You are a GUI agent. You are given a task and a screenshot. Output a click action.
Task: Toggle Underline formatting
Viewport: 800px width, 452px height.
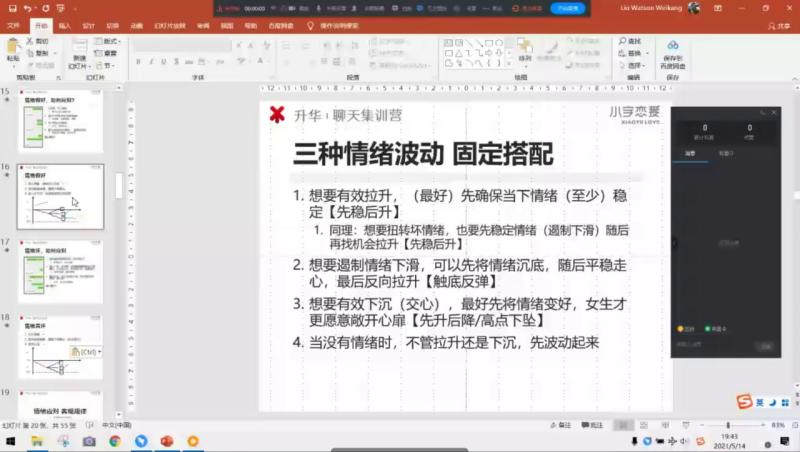[163, 62]
